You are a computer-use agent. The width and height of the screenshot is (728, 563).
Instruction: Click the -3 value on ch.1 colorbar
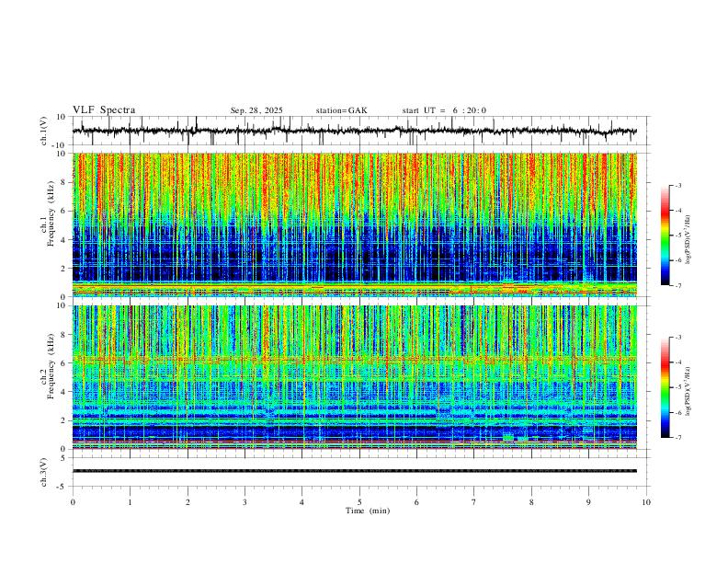[x=678, y=185]
